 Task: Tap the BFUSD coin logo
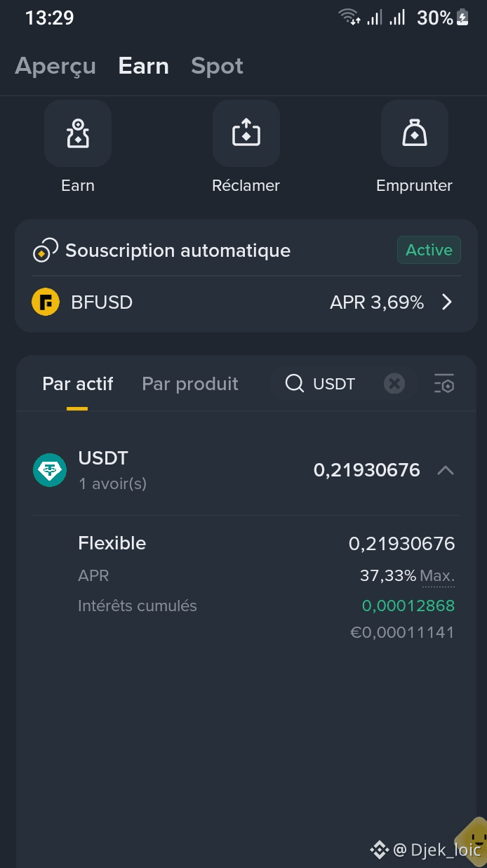pyautogui.click(x=46, y=302)
